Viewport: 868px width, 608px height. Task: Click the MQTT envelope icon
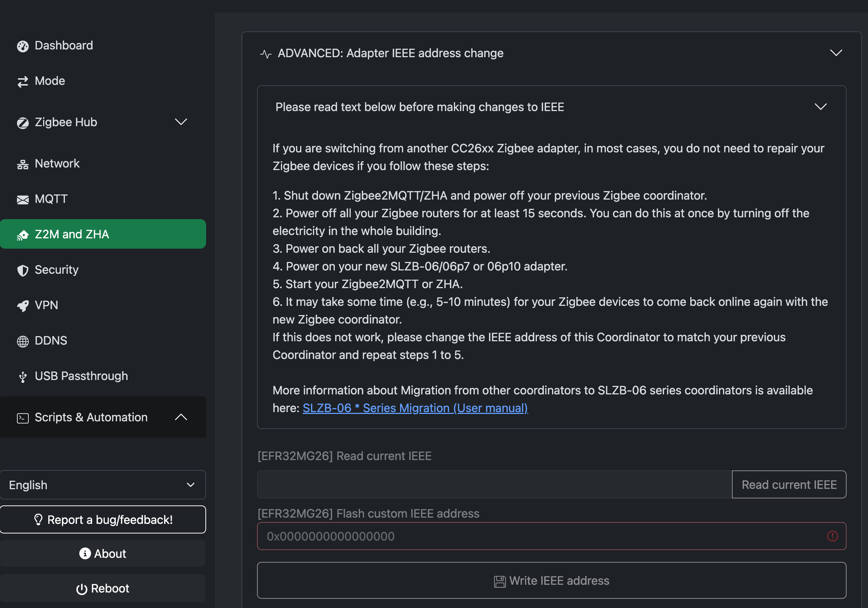23,199
